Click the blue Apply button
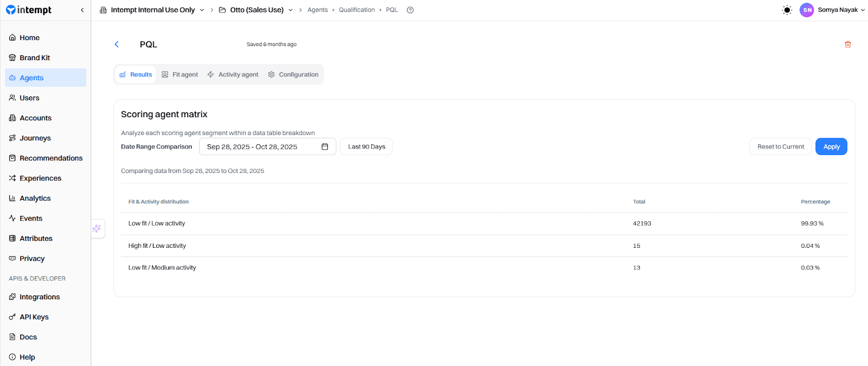 (831, 146)
